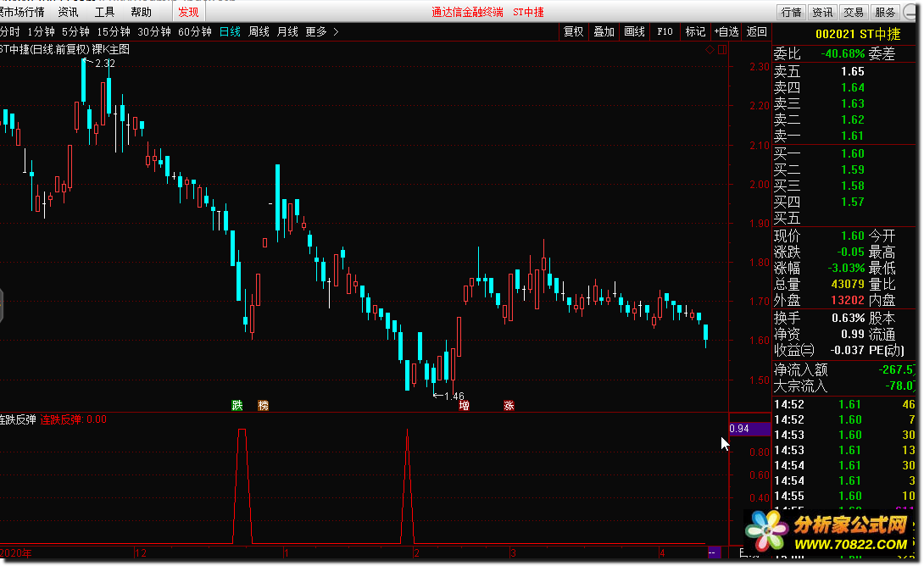The width and height of the screenshot is (924, 566).
Task: Switch to the 5分钟 period
Action: 76,32
